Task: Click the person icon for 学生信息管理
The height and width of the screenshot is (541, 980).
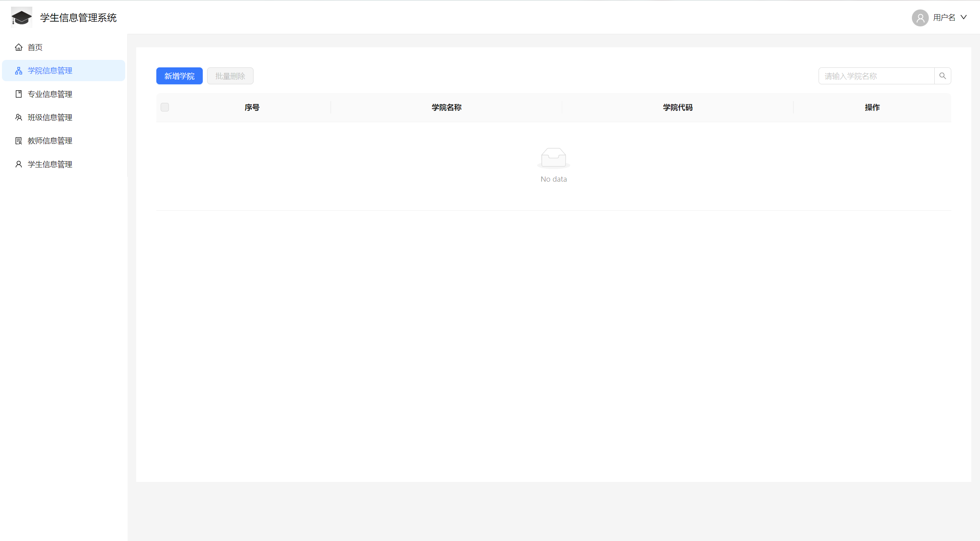Action: click(x=19, y=164)
